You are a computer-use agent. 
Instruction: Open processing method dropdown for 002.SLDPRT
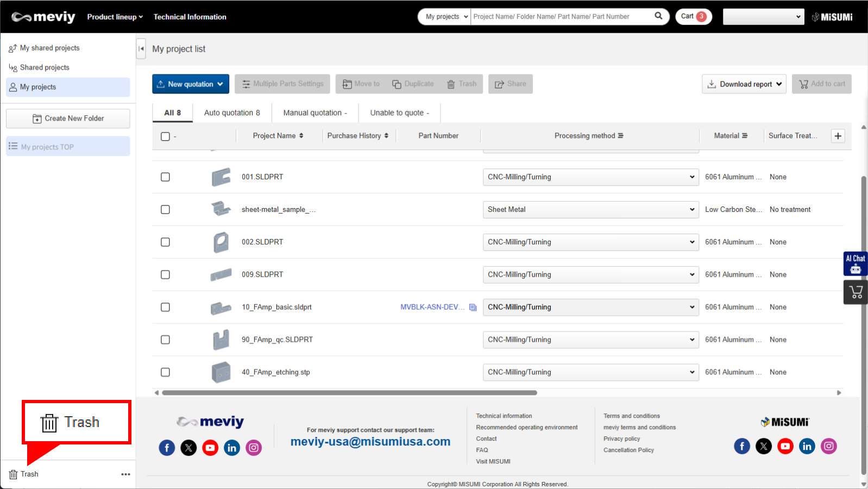pyautogui.click(x=590, y=242)
